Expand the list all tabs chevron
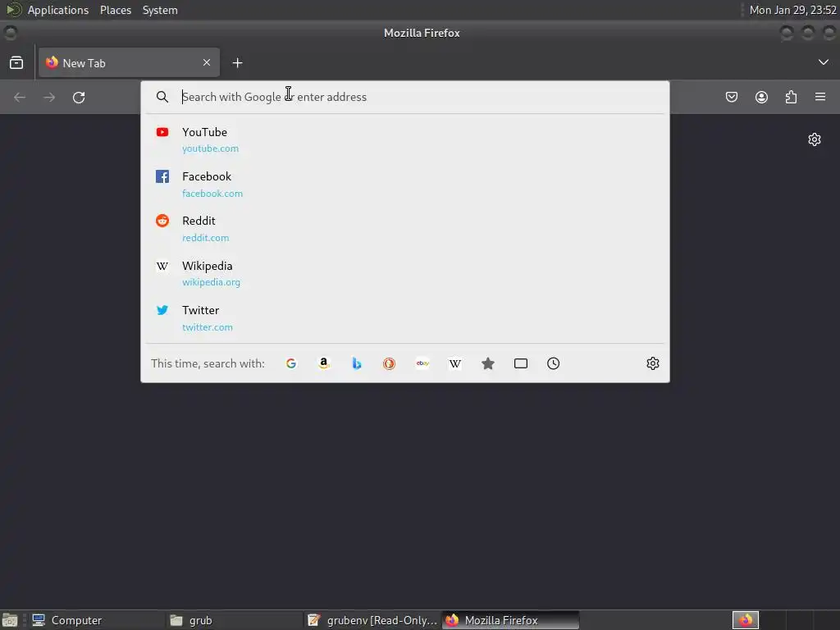Screen dimensions: 840x630 pos(824,62)
